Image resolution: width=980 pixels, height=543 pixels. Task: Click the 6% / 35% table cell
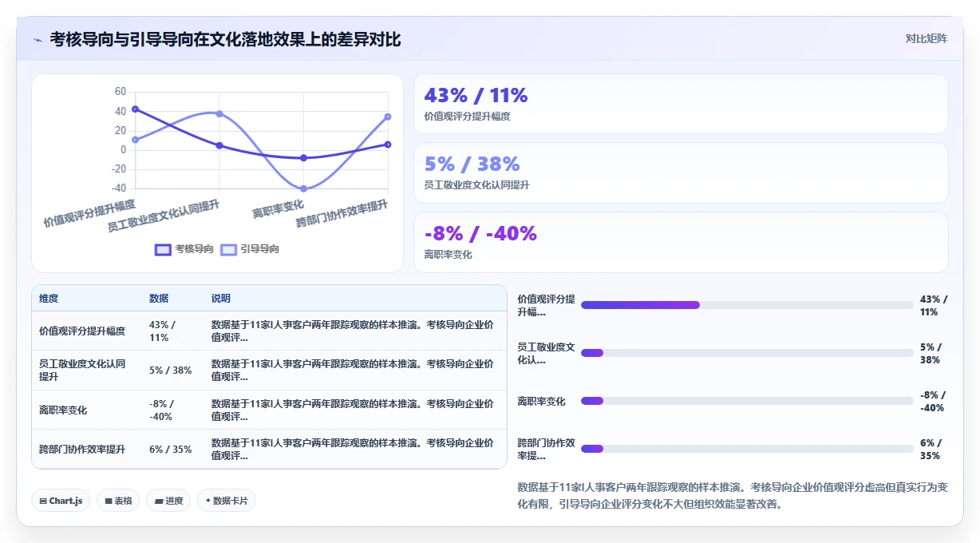point(171,450)
